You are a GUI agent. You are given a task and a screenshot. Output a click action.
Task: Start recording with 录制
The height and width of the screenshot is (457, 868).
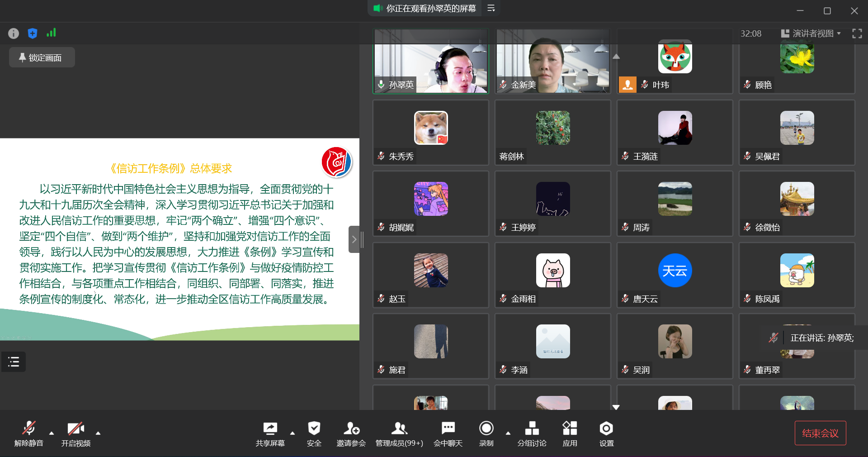point(486,433)
